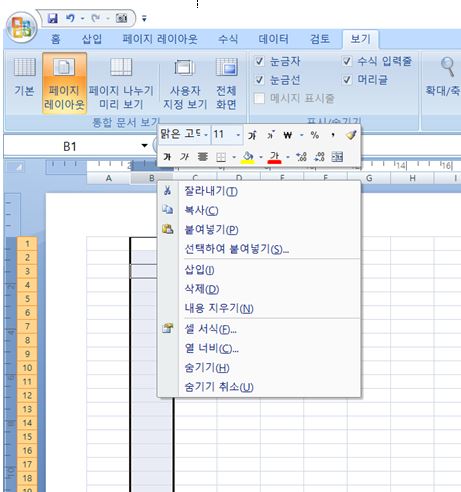The image size is (461, 492).
Task: Click Merge and Center icon in mini toolbar
Action: [x=337, y=156]
